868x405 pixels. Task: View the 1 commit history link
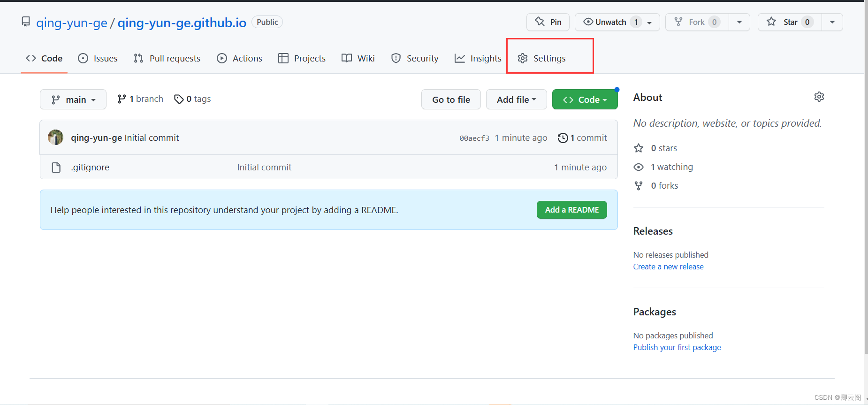pos(582,138)
